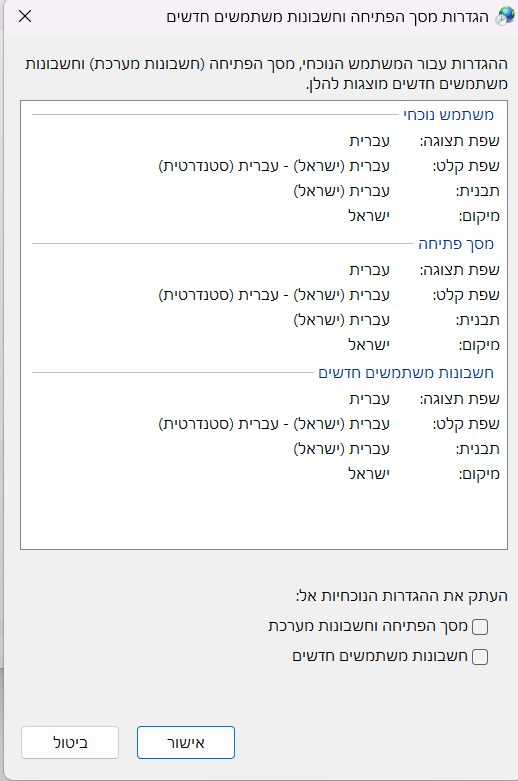Screen dimensions: 518x781
Task: Close the welcome screen settings dialog
Action: (25, 16)
